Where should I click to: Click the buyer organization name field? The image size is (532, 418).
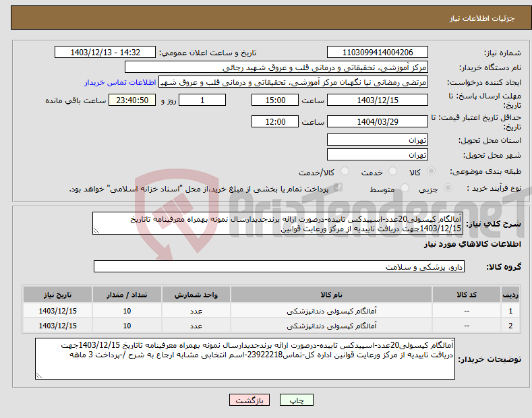pos(276,67)
